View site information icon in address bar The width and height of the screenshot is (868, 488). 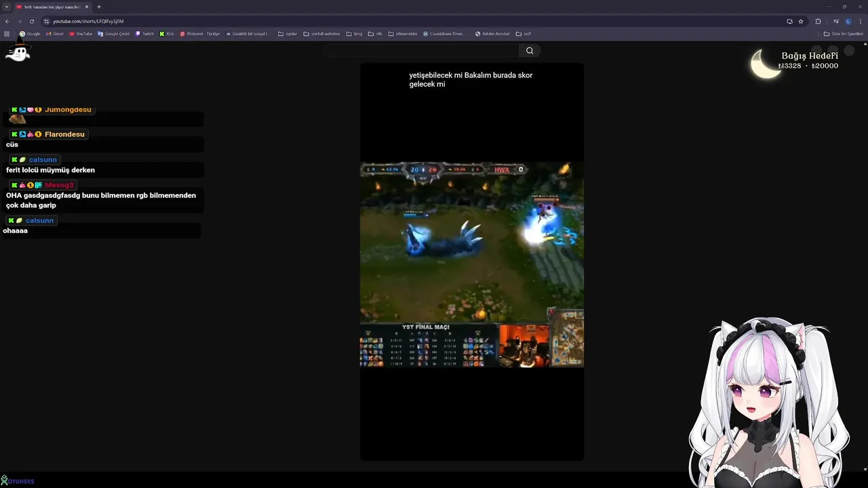point(47,21)
